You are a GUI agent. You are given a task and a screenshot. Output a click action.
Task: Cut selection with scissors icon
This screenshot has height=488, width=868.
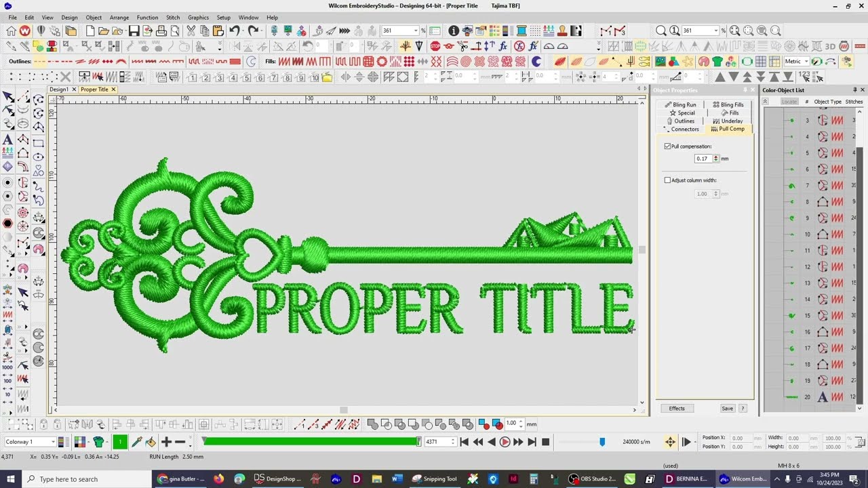[191, 30]
